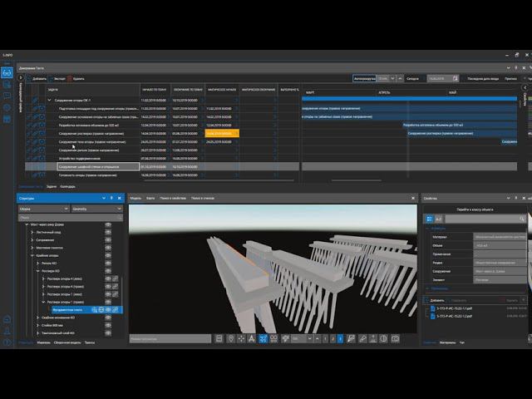Screen dimensions: 532x399
Task: Click the camera screenshot icon in the viewport toolbar
Action: [395, 338]
